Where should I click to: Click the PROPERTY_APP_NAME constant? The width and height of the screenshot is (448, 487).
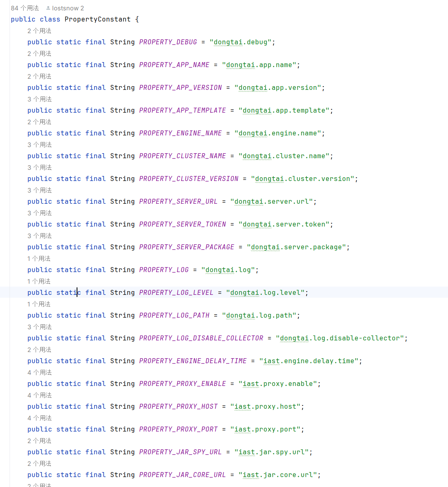(x=174, y=65)
